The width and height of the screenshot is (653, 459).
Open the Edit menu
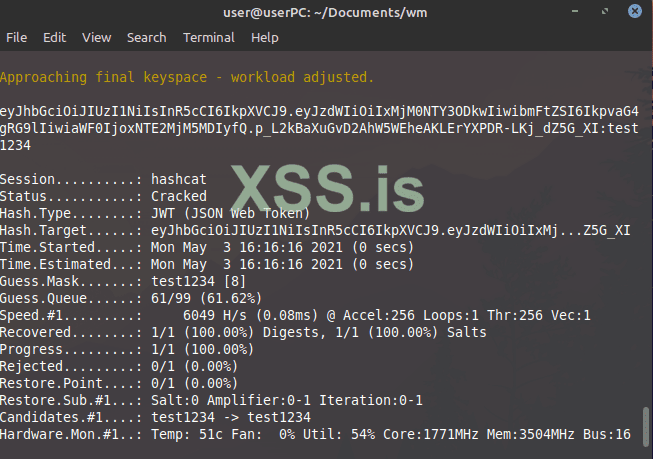coord(54,37)
